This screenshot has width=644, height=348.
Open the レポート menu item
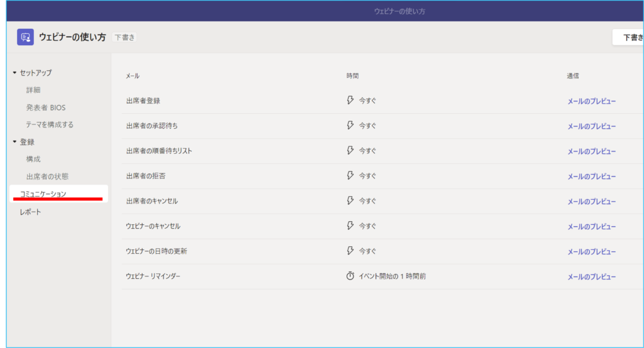(30, 212)
